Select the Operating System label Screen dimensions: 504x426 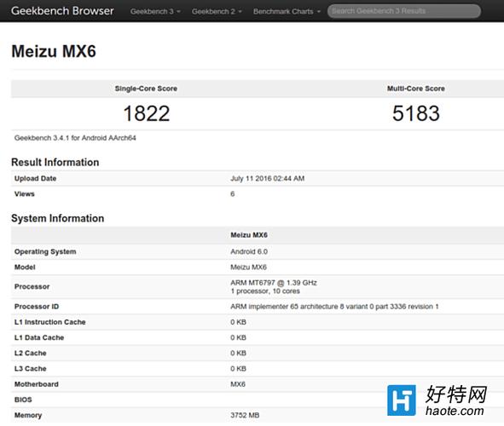[x=45, y=251]
